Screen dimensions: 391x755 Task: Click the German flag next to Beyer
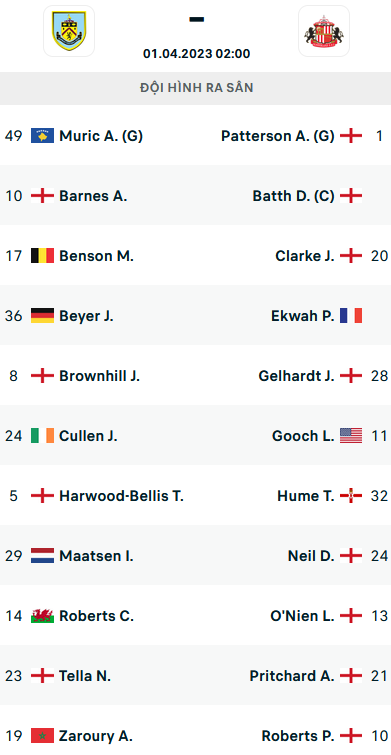42,316
